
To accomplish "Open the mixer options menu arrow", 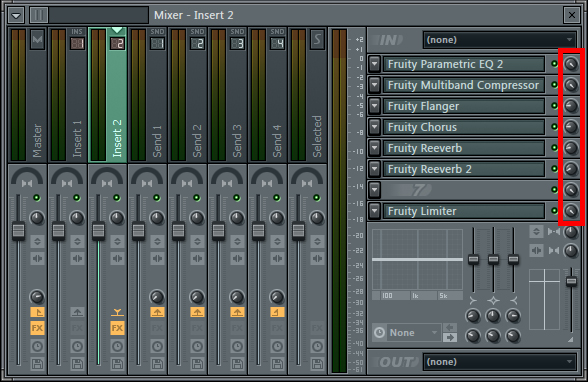I will (x=16, y=15).
